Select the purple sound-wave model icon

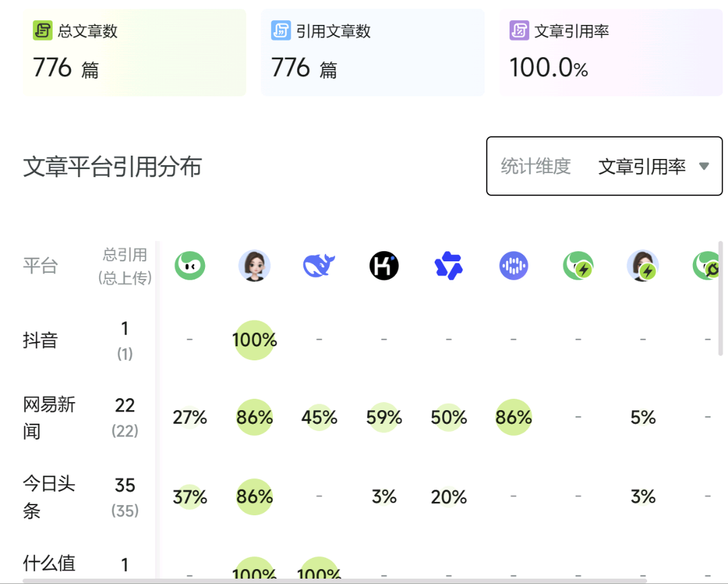click(514, 266)
